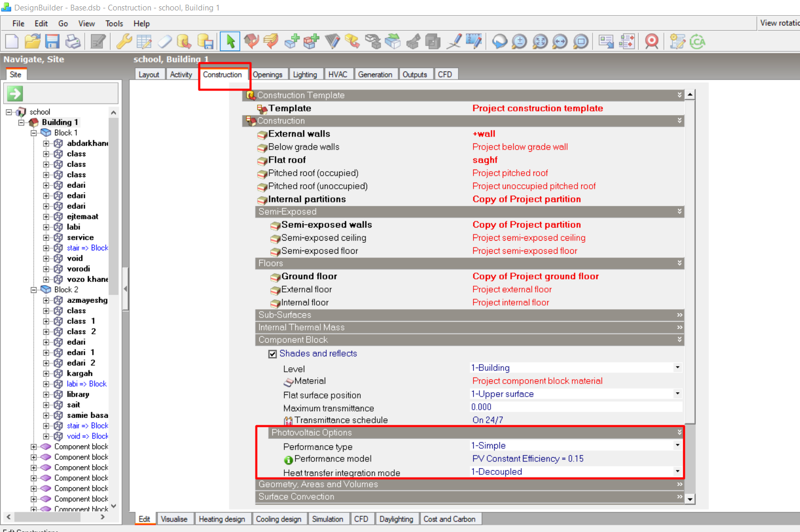The width and height of the screenshot is (800, 532).
Task: Collapse the Block 1 tree node
Action: [x=34, y=133]
